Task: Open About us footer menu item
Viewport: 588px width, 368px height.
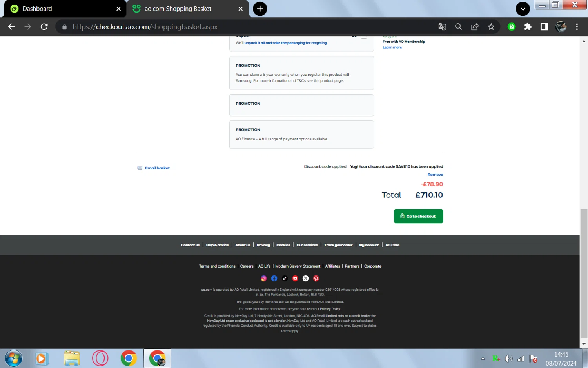Action: [x=243, y=245]
